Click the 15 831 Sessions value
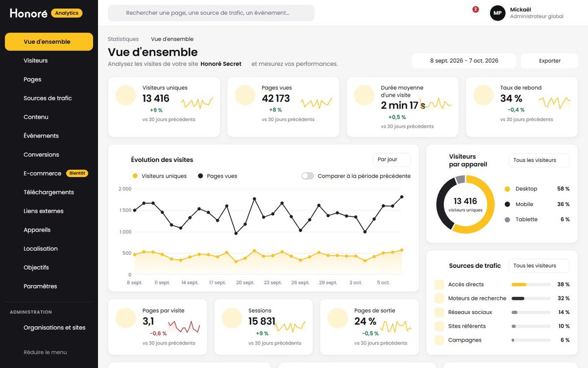The image size is (588, 368). [x=262, y=321]
